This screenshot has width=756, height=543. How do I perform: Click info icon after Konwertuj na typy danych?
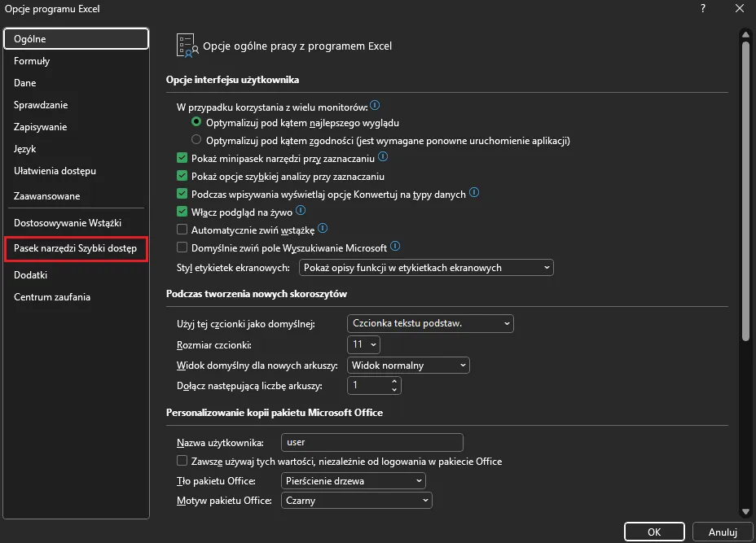point(473,194)
